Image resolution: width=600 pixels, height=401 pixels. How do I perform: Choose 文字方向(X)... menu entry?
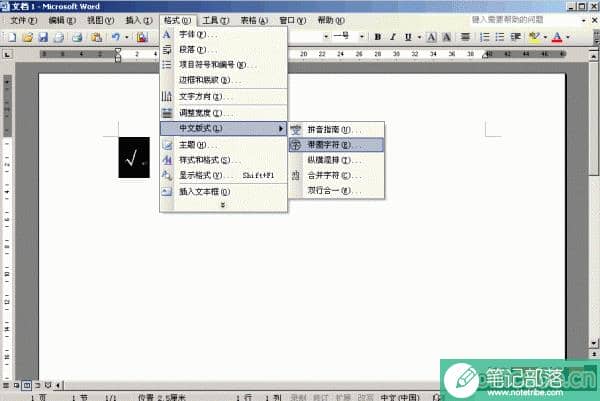pos(223,96)
